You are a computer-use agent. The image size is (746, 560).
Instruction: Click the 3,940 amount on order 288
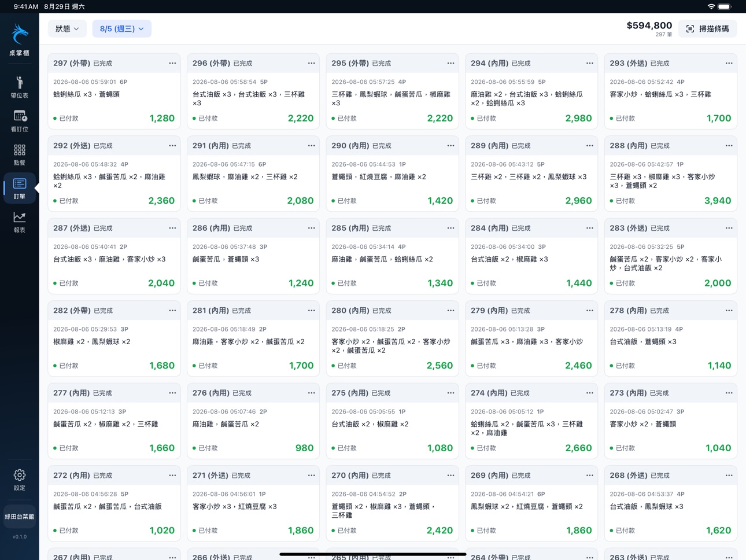point(718,201)
